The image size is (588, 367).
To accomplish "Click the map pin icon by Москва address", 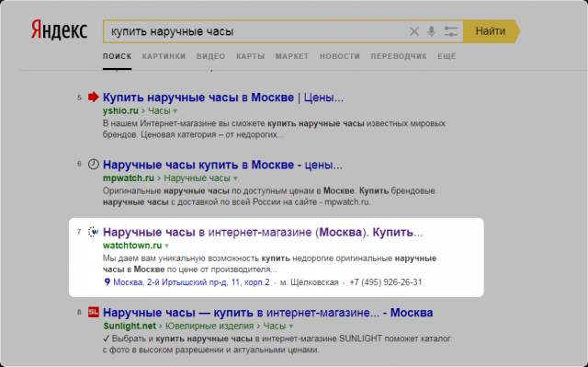I will click(x=107, y=281).
